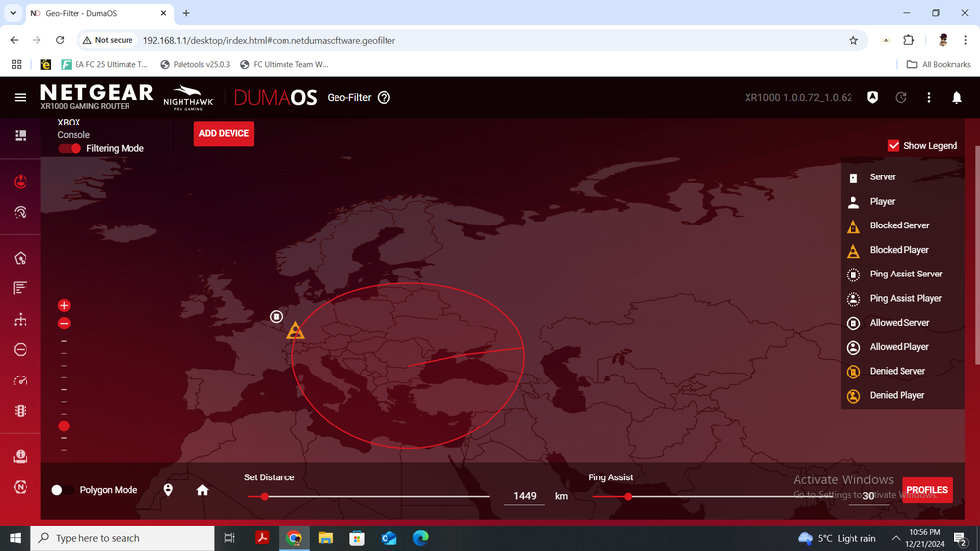Click the distance value field 1449
This screenshot has width=980, height=551.
[x=525, y=496]
